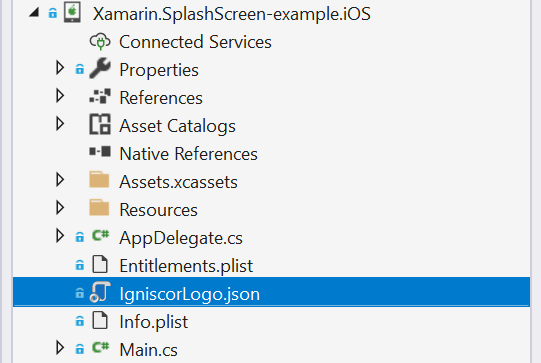Click the References blocks icon
Viewport: 541px width, 363px height.
tap(100, 96)
